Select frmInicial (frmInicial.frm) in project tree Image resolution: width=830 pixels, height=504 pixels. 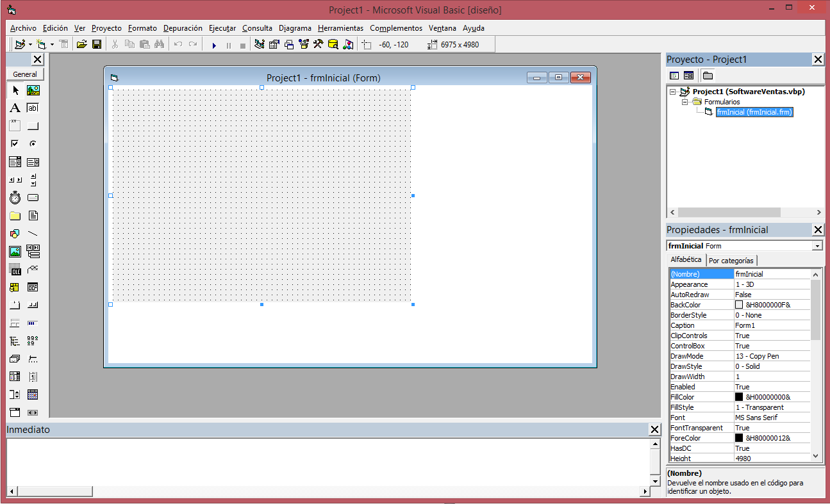754,112
